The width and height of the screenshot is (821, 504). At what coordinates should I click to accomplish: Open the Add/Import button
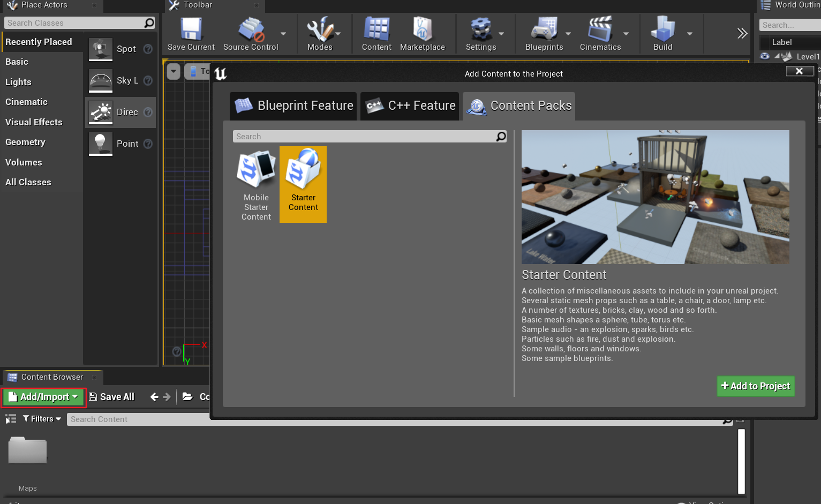(x=43, y=397)
